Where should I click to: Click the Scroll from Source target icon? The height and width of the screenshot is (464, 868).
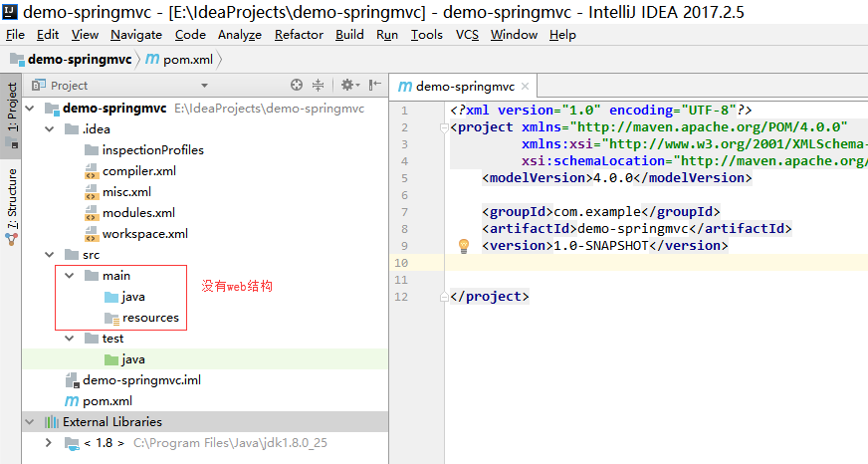click(x=297, y=85)
